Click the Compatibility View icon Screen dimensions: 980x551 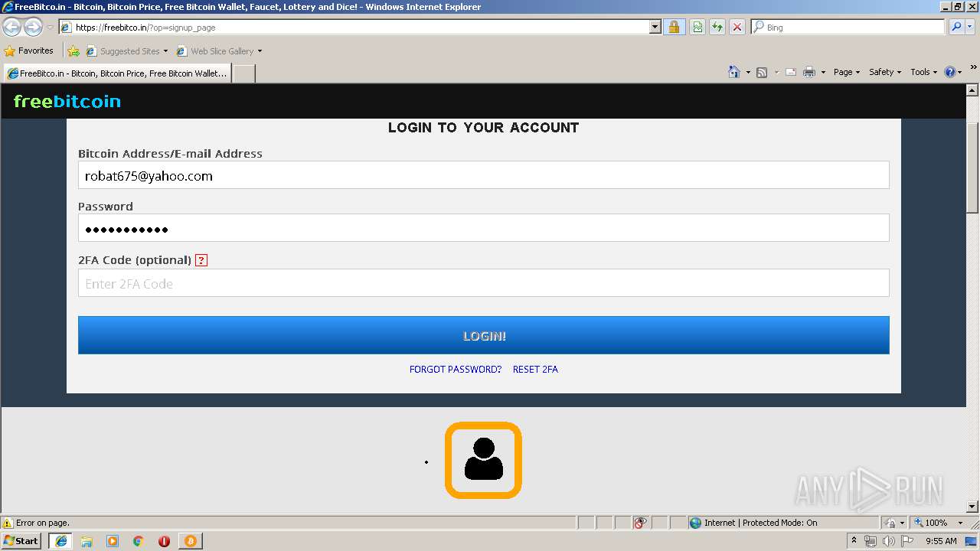click(x=697, y=28)
